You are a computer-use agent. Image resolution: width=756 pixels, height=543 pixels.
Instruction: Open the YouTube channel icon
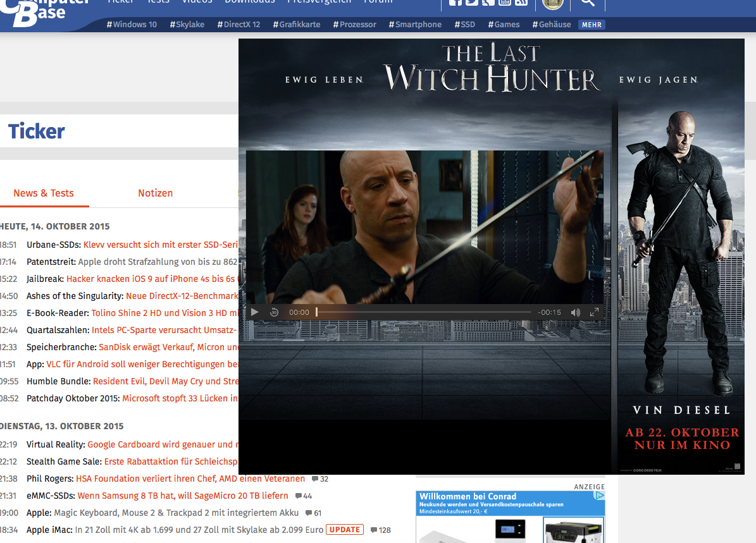[x=504, y=3]
